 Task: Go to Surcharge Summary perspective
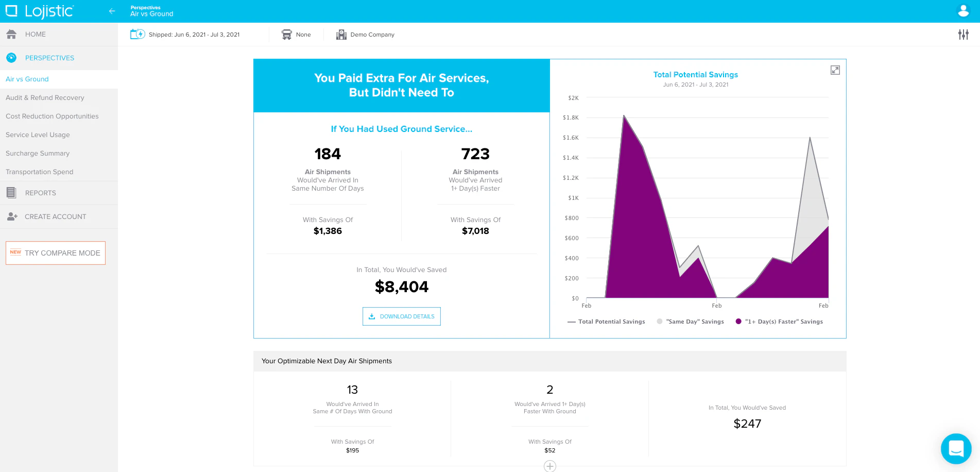(x=38, y=154)
